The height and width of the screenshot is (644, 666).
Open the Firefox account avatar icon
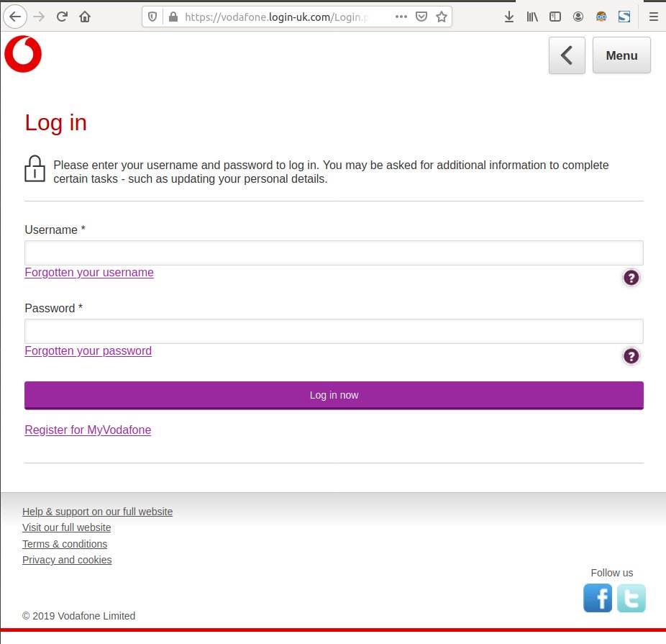[578, 17]
